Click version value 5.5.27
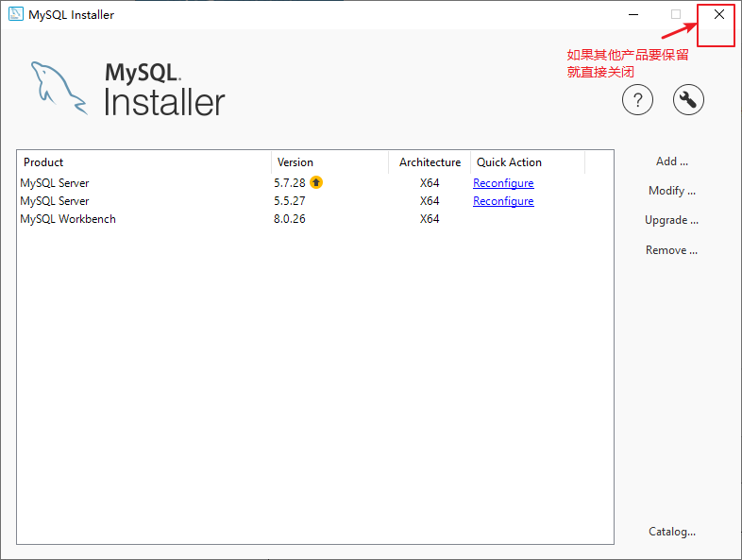 pos(289,201)
